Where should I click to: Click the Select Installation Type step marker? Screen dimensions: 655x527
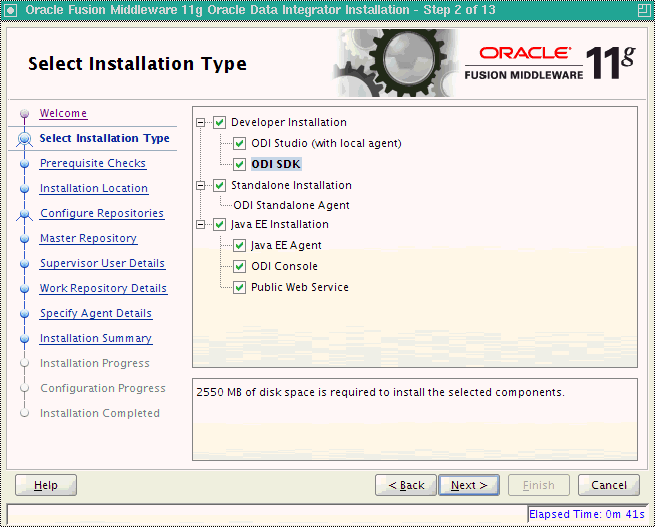click(x=25, y=138)
